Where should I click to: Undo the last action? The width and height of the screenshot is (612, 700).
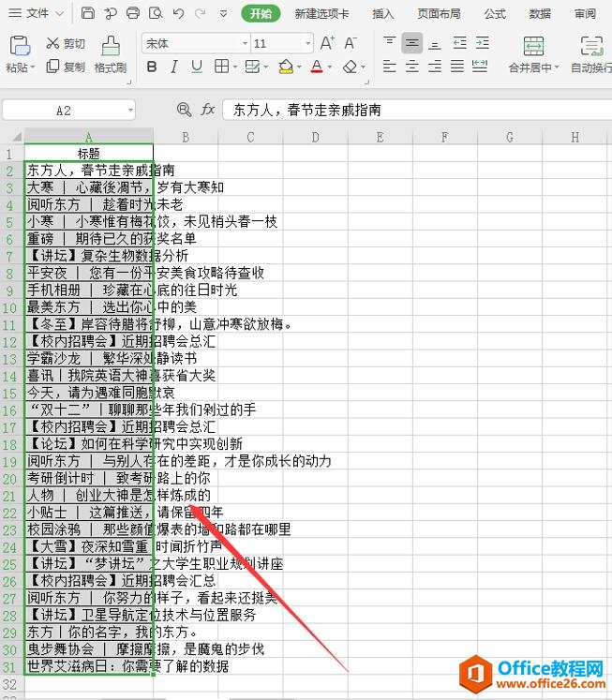[178, 13]
